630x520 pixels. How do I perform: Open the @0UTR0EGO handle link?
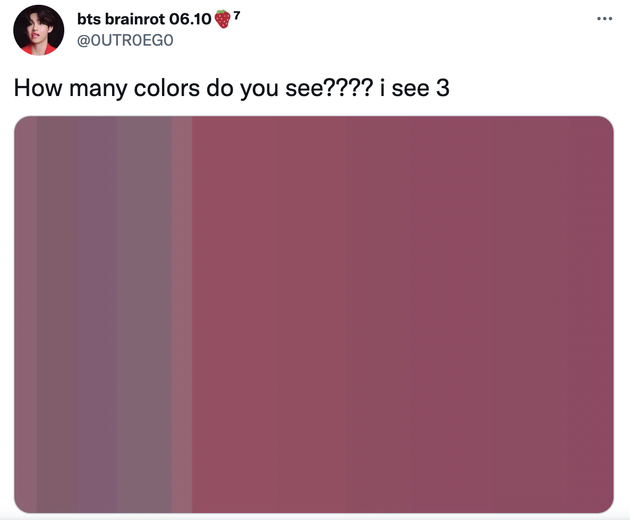[125, 40]
